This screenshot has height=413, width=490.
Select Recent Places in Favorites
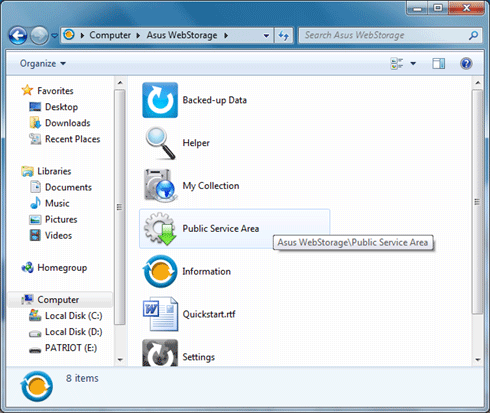tap(72, 139)
